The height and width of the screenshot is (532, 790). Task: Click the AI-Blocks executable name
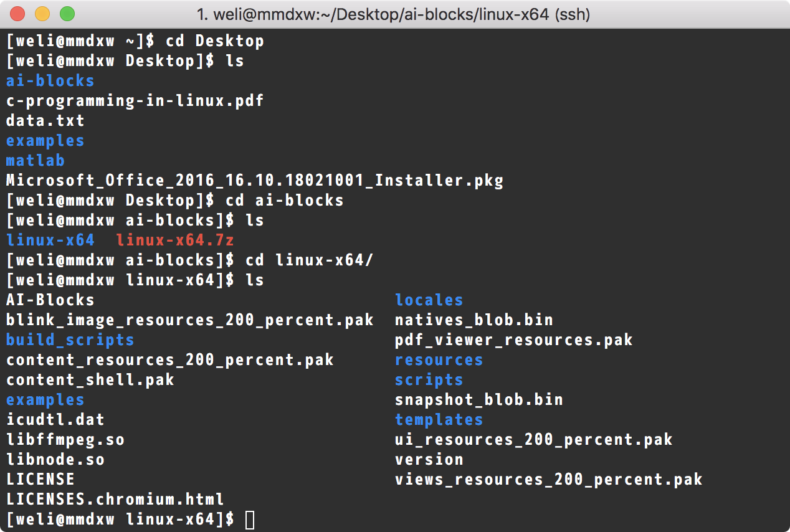click(x=50, y=300)
